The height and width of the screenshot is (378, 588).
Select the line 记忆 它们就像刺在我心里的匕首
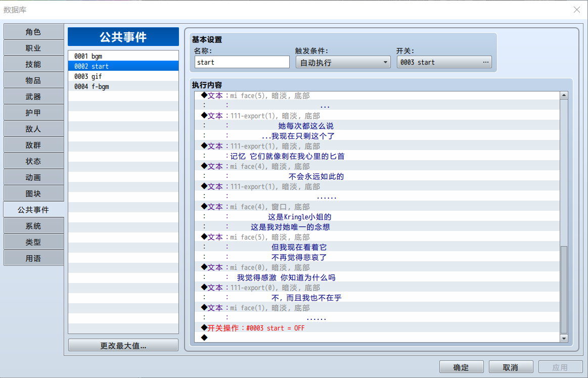coord(377,156)
